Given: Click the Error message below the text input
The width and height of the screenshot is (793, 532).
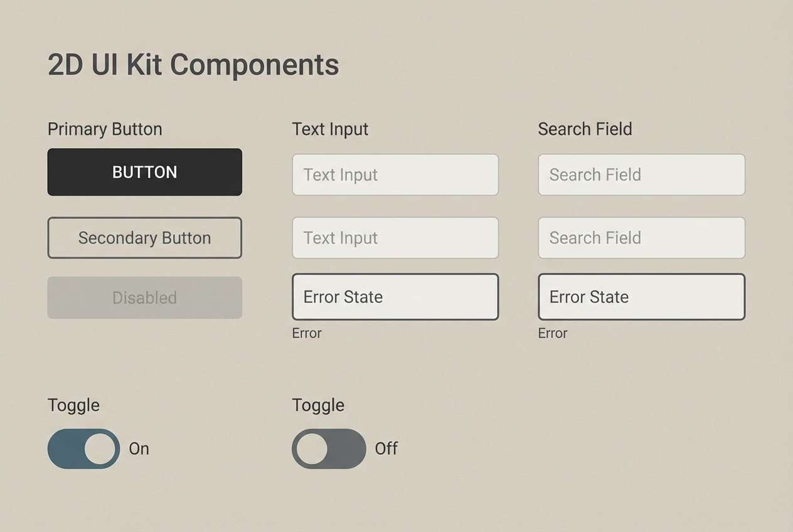Looking at the screenshot, I should click(307, 333).
